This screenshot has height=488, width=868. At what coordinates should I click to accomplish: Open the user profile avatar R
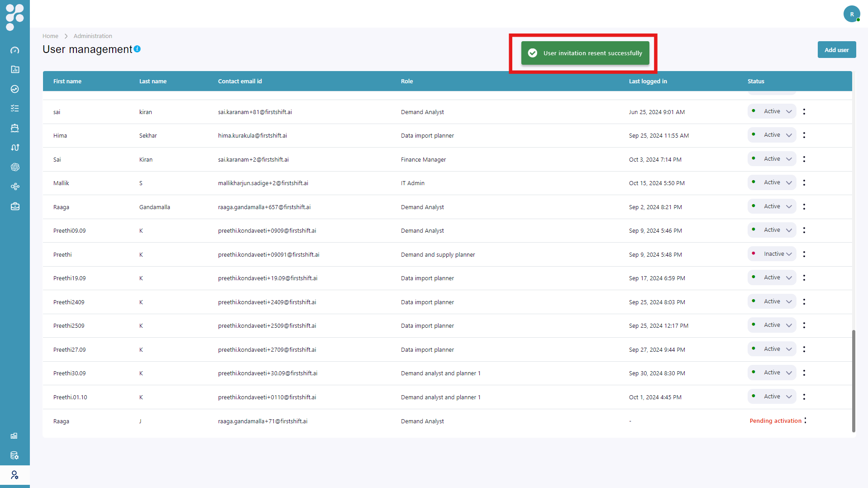coord(852,14)
